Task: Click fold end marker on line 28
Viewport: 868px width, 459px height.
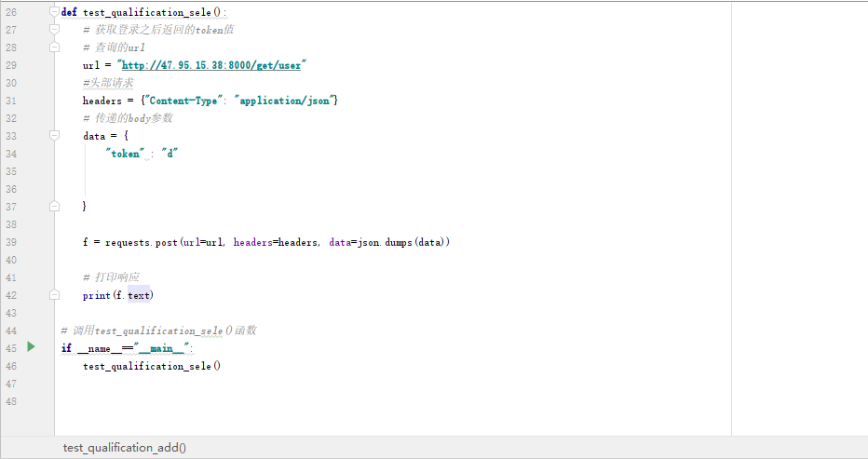Action: [x=54, y=47]
